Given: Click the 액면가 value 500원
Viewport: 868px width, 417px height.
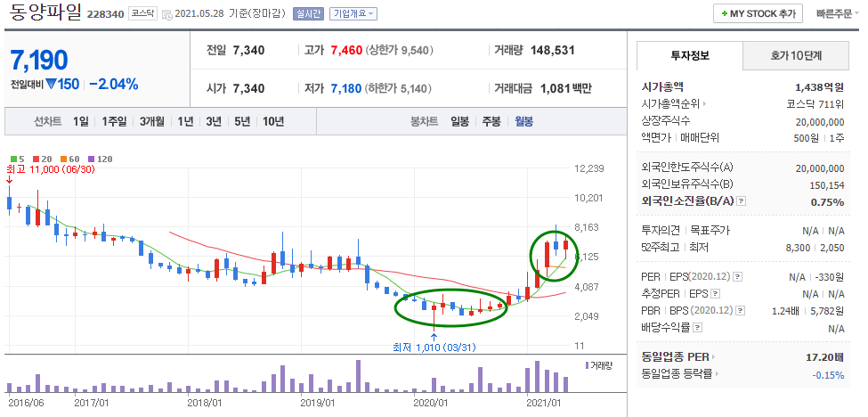Looking at the screenshot, I should (806, 138).
